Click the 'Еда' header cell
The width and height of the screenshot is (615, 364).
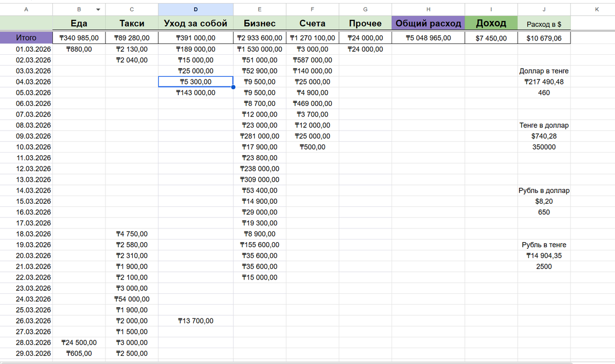point(78,23)
